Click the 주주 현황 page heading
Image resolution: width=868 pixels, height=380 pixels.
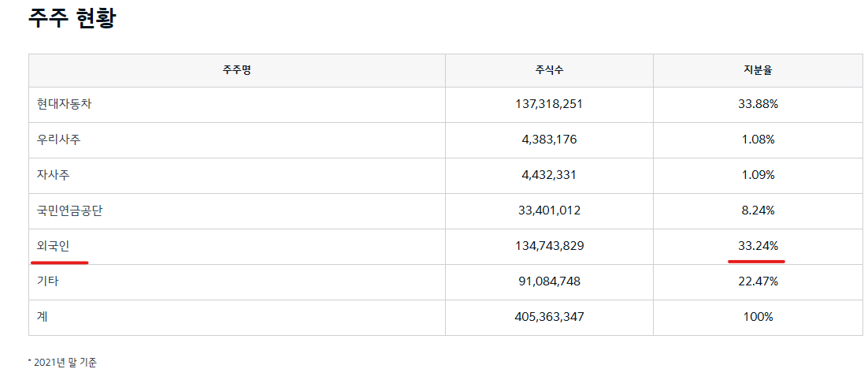tap(72, 18)
